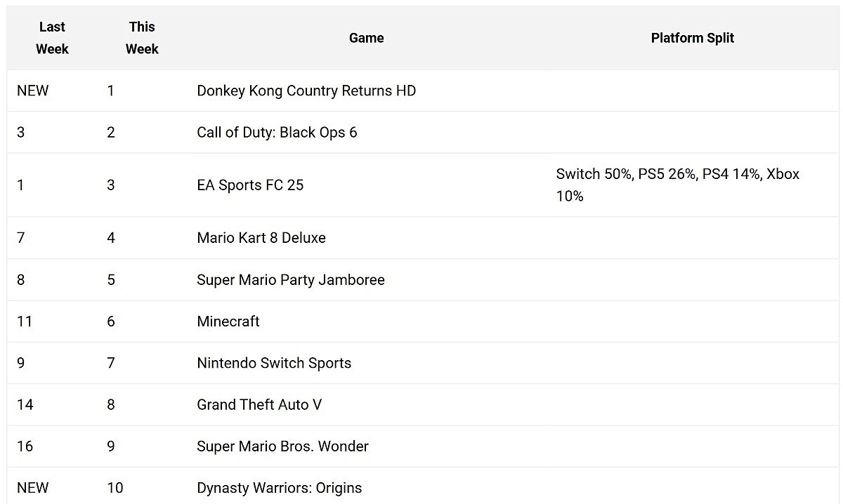Click Nintendo Switch Sports title

click(274, 363)
